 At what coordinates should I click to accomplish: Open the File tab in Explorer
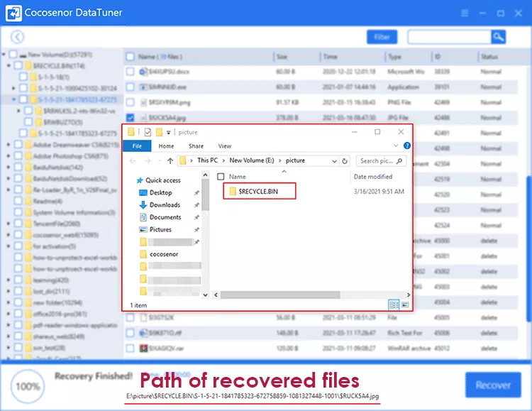pyautogui.click(x=137, y=146)
